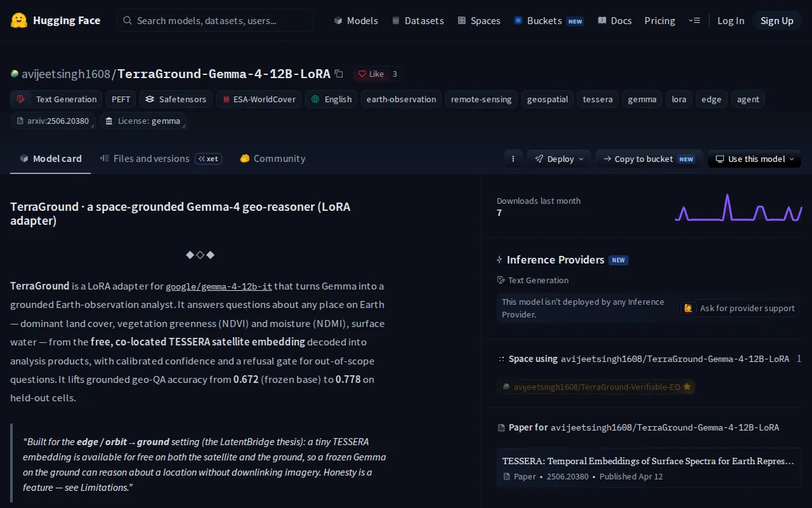Image resolution: width=812 pixels, height=508 pixels.
Task: Select the Safetensors tag
Action: point(176,99)
